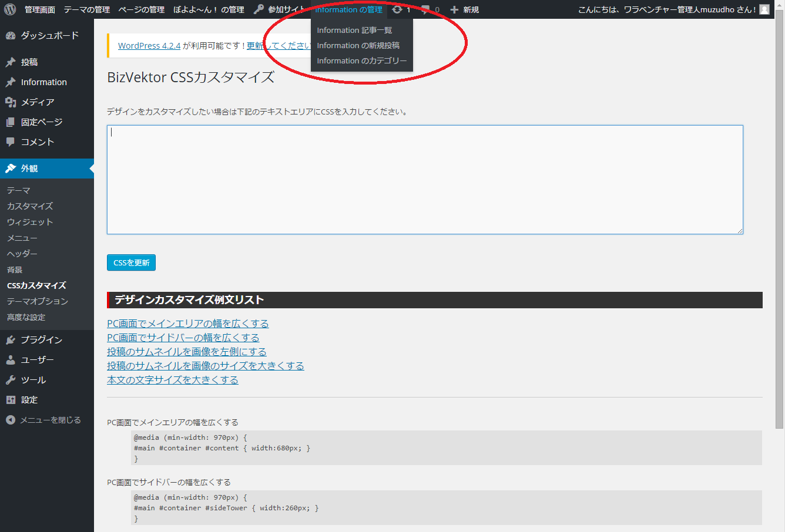Select the 外観 appearance menu
The width and height of the screenshot is (785, 532).
[47, 169]
